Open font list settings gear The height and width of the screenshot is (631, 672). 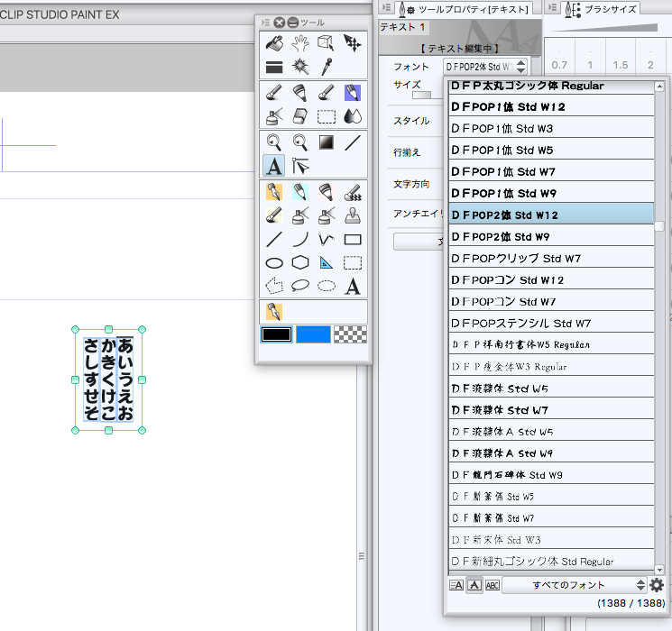tap(657, 585)
